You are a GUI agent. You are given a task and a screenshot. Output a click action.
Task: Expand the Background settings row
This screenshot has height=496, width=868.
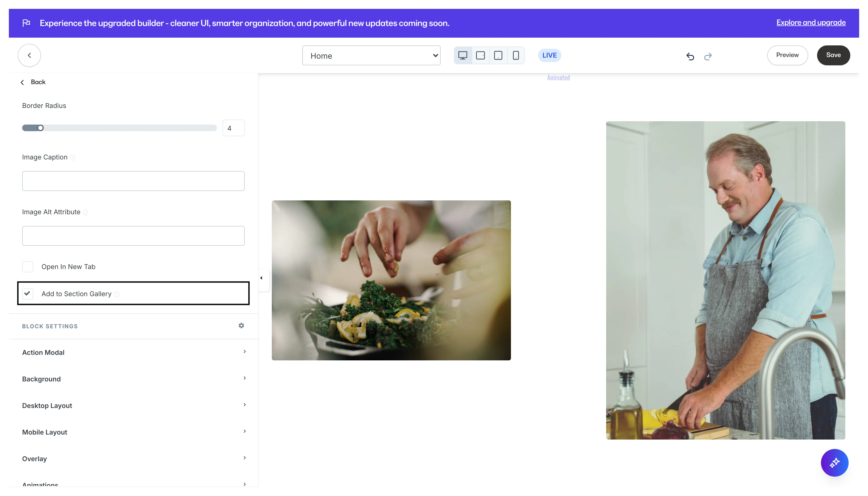point(133,379)
